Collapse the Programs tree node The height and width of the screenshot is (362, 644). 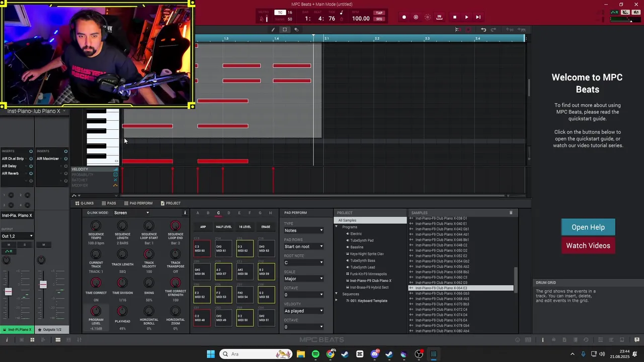[337, 227]
